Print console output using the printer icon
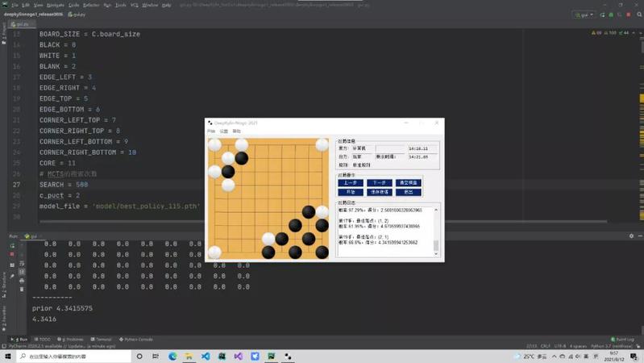Viewport: 644px width, 363px height. 22,280
